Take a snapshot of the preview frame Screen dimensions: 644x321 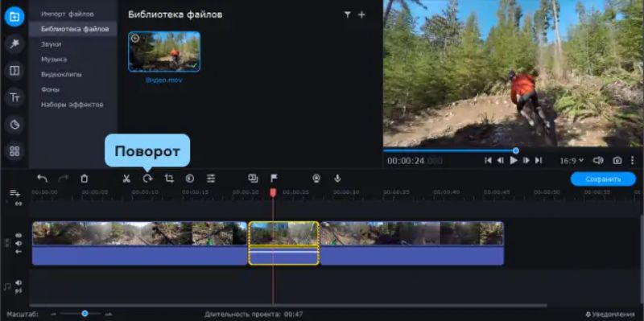(x=617, y=161)
